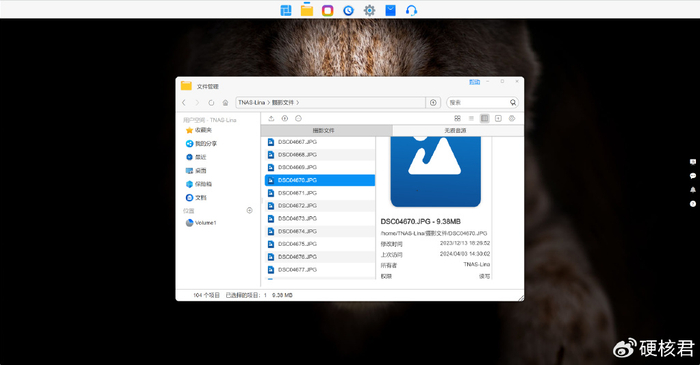Switch to list view
Viewport: 700px width, 365px height.
471,118
